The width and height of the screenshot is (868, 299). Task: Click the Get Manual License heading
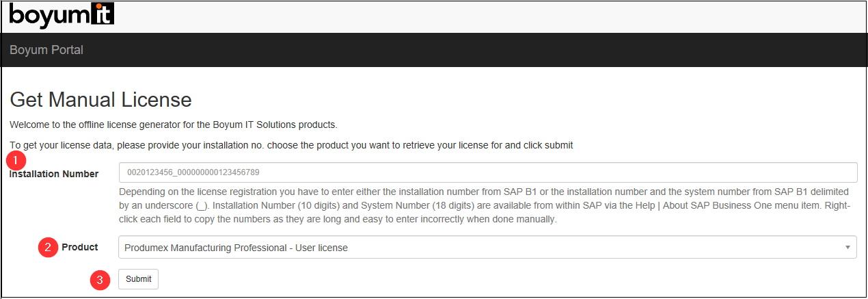click(100, 100)
